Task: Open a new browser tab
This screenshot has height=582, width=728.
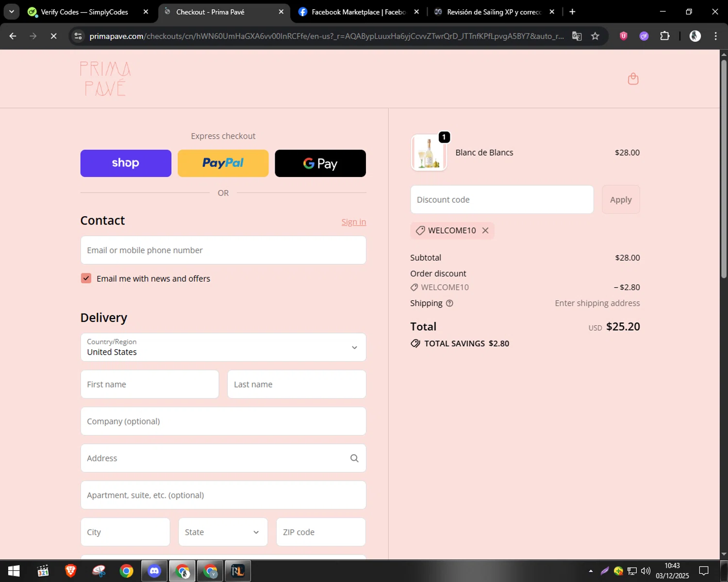Action: click(x=572, y=12)
